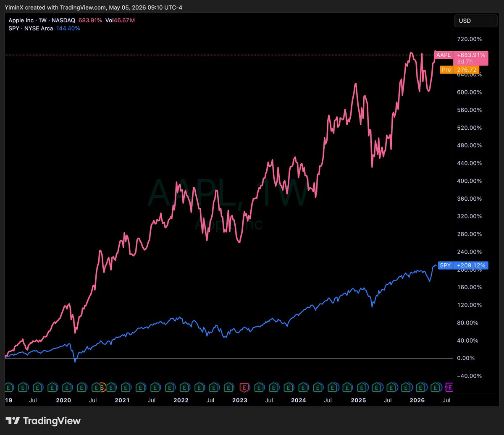
Task: Click the 560.00% axis label
Action: (470, 110)
